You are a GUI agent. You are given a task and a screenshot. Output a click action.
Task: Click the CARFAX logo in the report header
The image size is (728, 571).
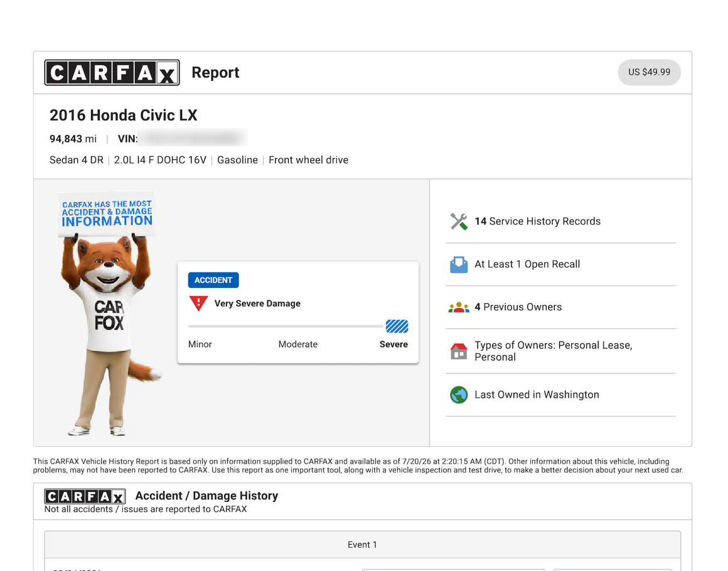(112, 72)
